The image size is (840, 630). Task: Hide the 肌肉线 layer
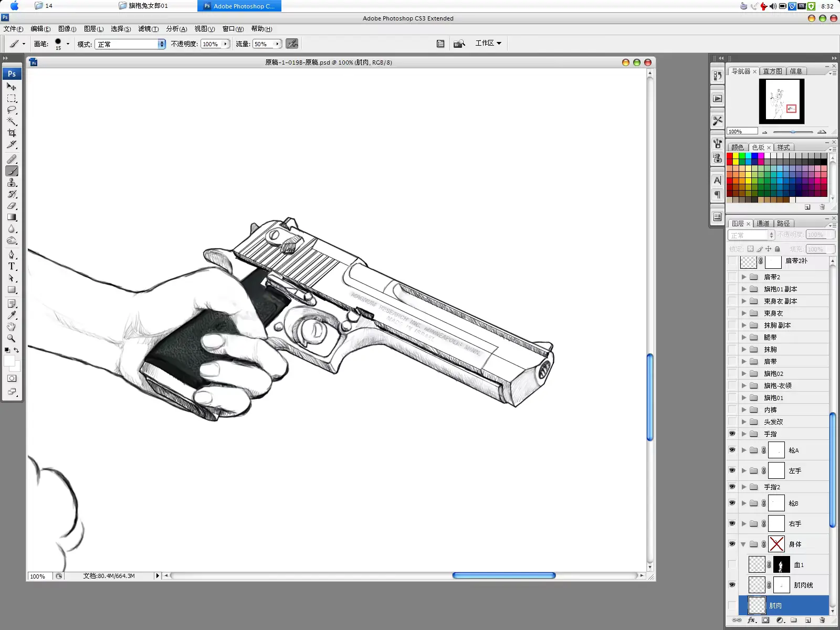click(x=732, y=585)
